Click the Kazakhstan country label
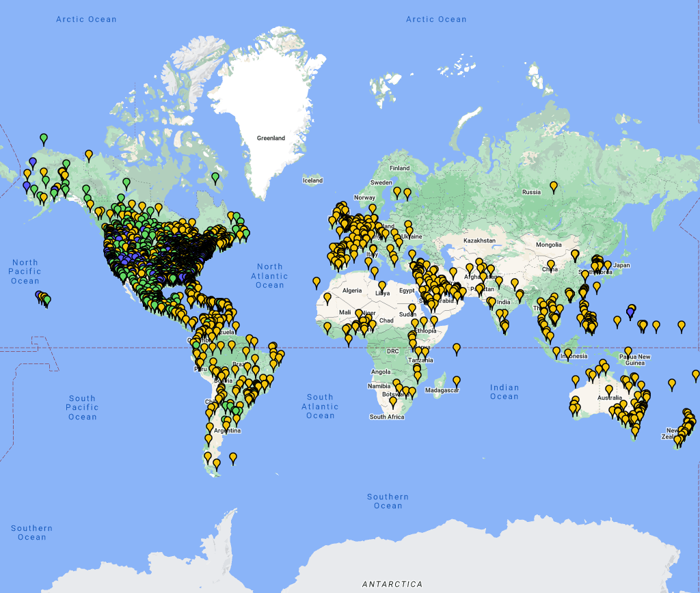Image resolution: width=700 pixels, height=593 pixels. click(x=479, y=241)
